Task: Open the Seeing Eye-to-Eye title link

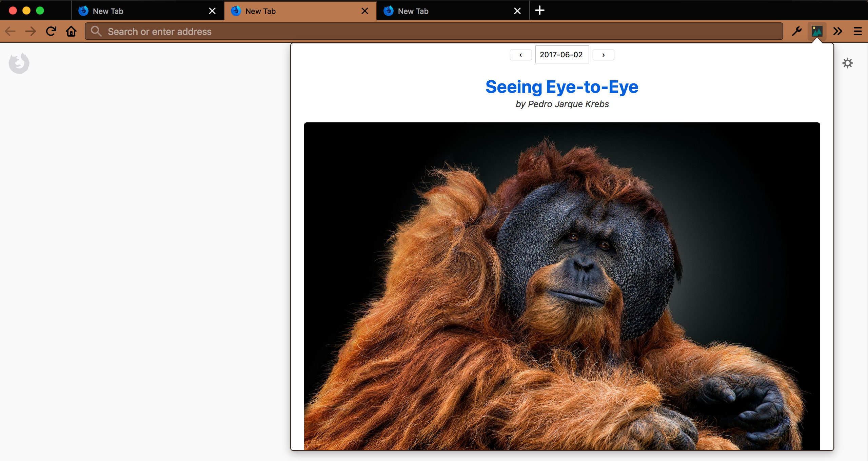Action: 562,87
